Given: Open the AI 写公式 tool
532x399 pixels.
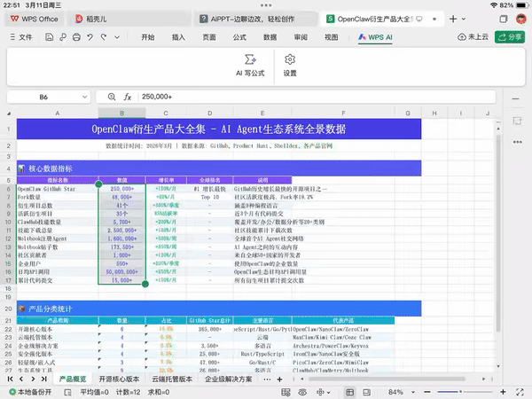Looking at the screenshot, I should click(x=250, y=65).
